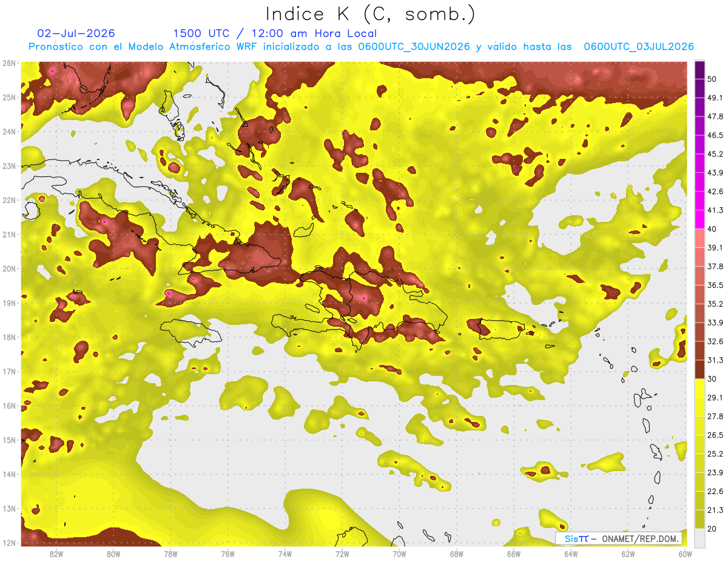Click the '50' color scale value
Image resolution: width=728 pixels, height=562 pixels.
(x=713, y=79)
